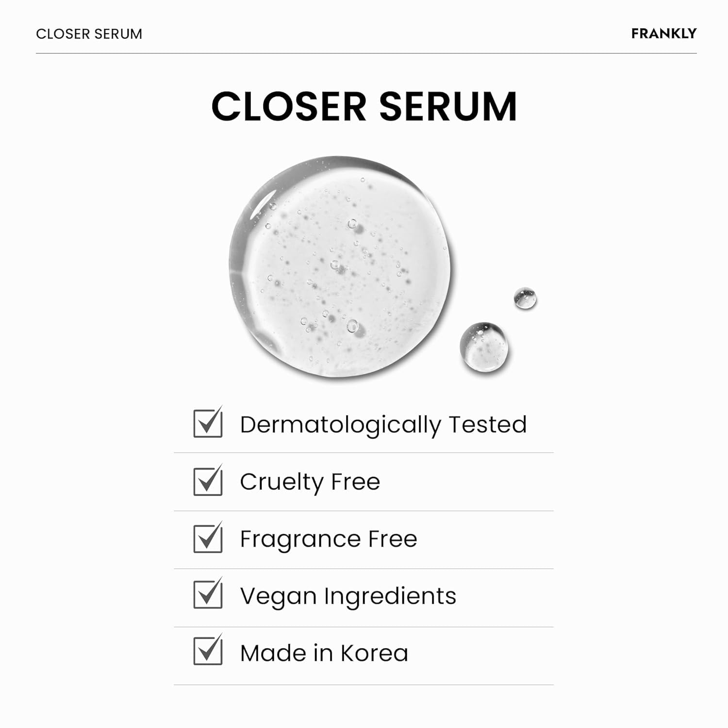Select the Vegan Ingredients text
Screen dimensions: 728x728
(x=347, y=596)
